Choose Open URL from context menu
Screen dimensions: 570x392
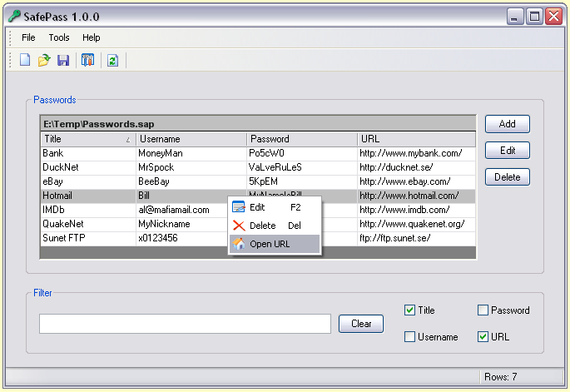[x=275, y=244]
